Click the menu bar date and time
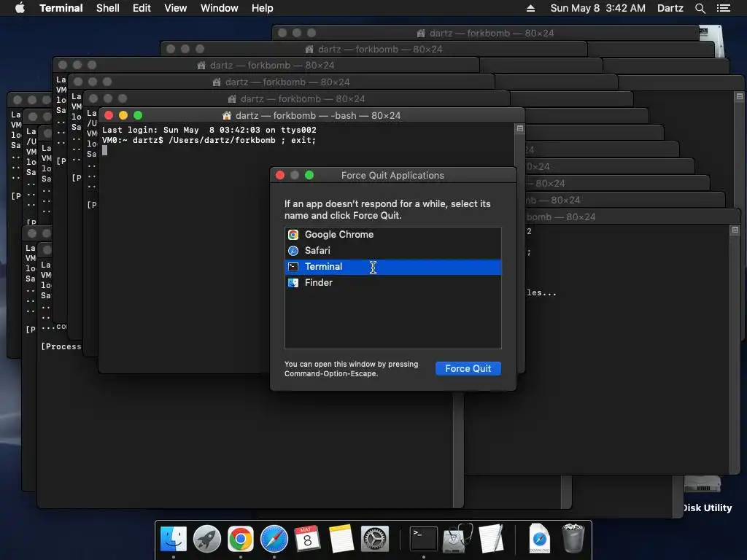This screenshot has width=747, height=560. 598,8
